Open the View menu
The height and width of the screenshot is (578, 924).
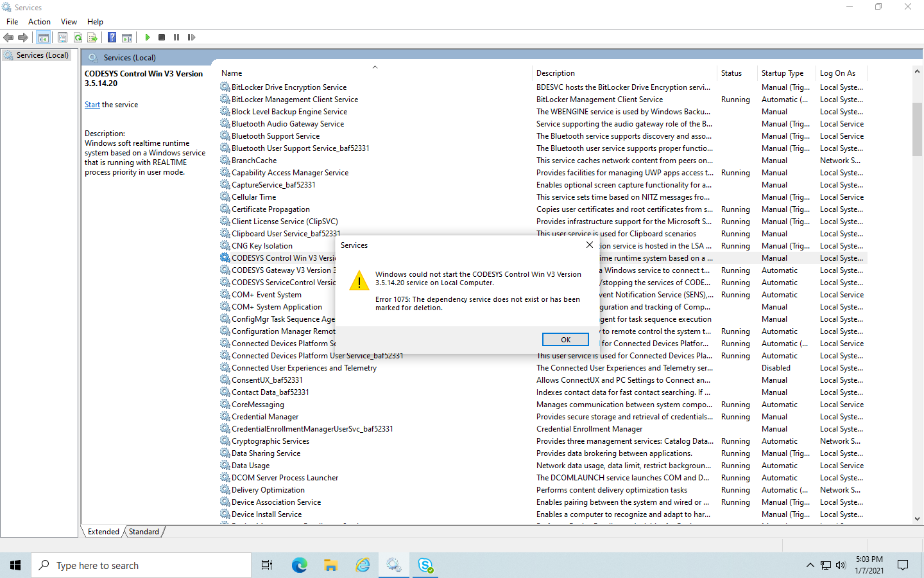tap(69, 22)
